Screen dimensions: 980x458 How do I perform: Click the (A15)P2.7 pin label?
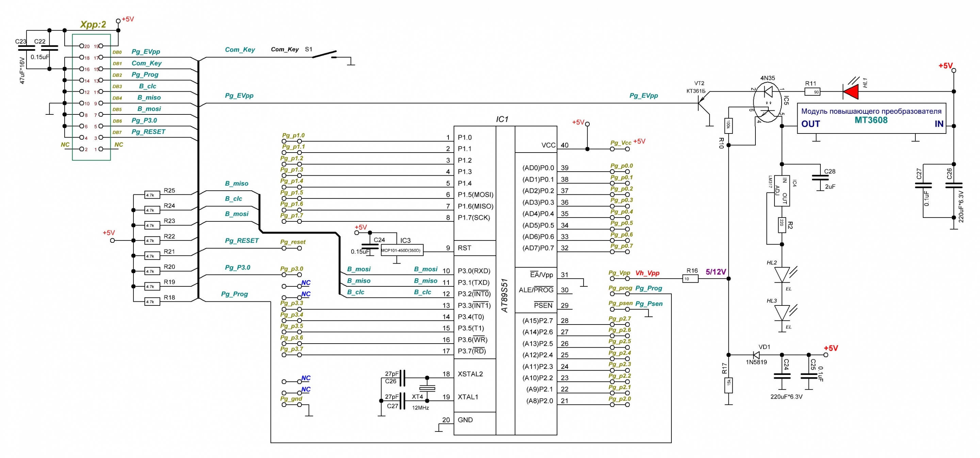click(x=538, y=320)
